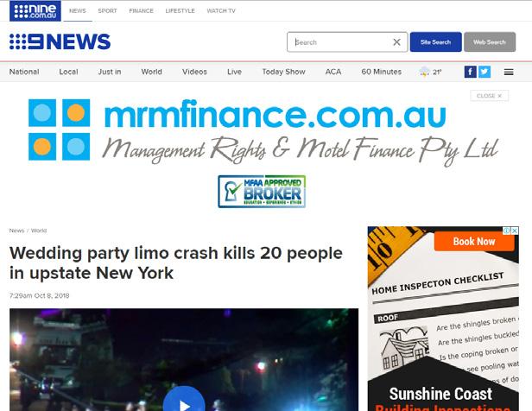Click the Web Search button
Screen dimensions: 532x411
tap(490, 42)
